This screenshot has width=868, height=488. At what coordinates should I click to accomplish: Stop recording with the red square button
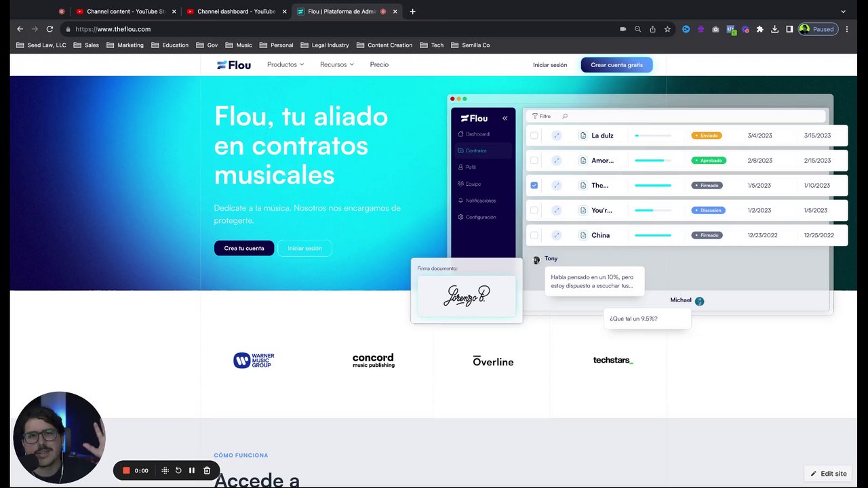126,470
